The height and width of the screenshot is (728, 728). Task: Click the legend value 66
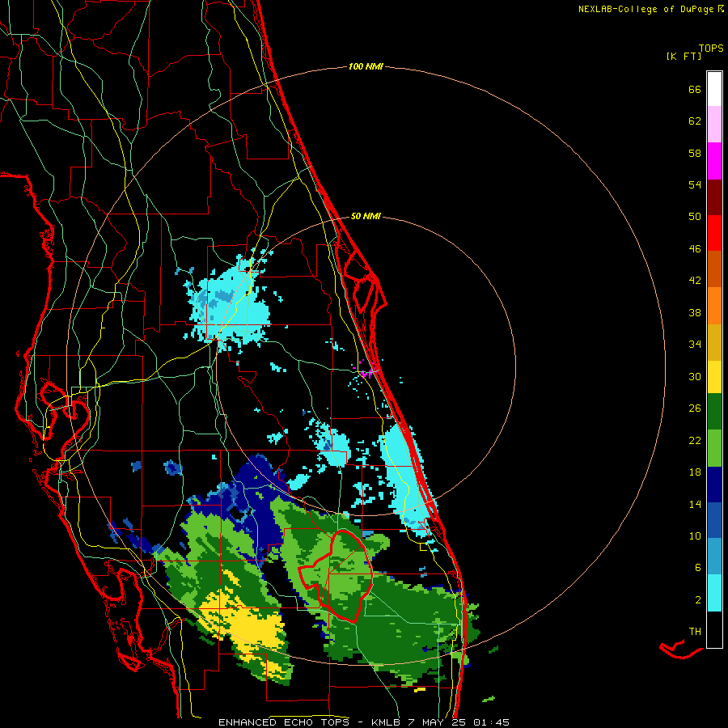pos(695,90)
